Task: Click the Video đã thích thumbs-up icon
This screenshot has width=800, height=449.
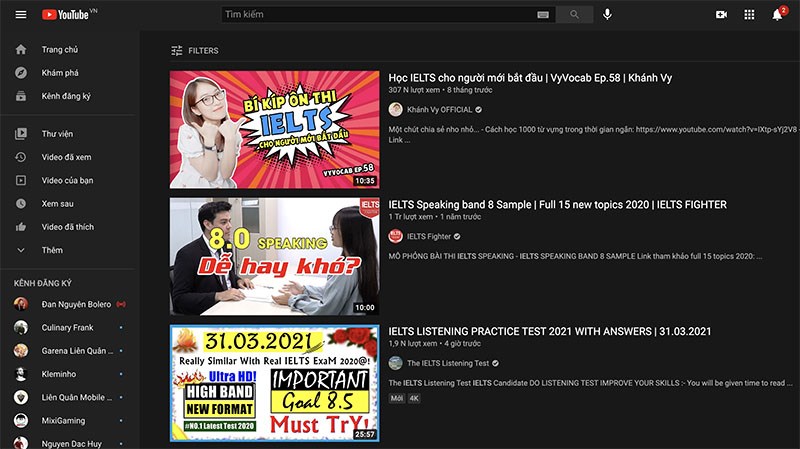Action: pyautogui.click(x=21, y=227)
